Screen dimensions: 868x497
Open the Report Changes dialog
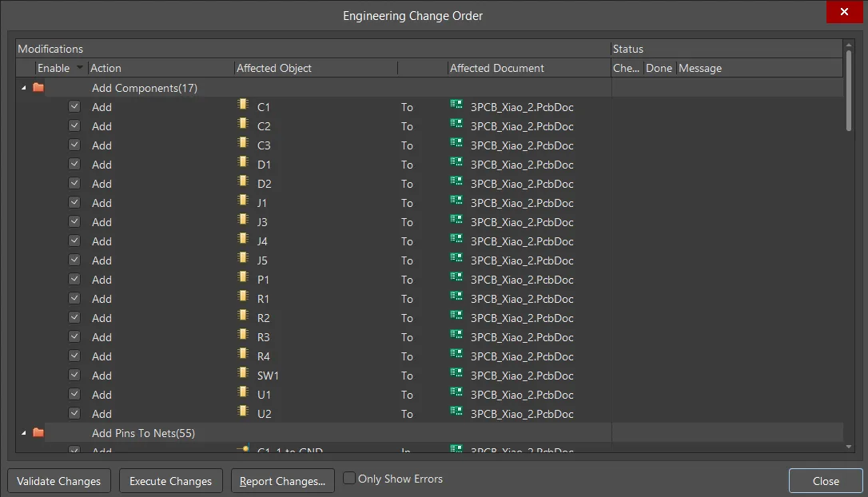coord(282,481)
